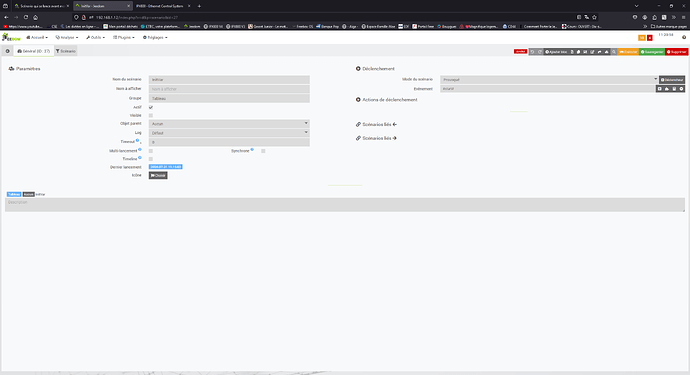Screen dimensions: 690x375
Task: Toggle the Actif checkbox
Action: pyautogui.click(x=151, y=107)
